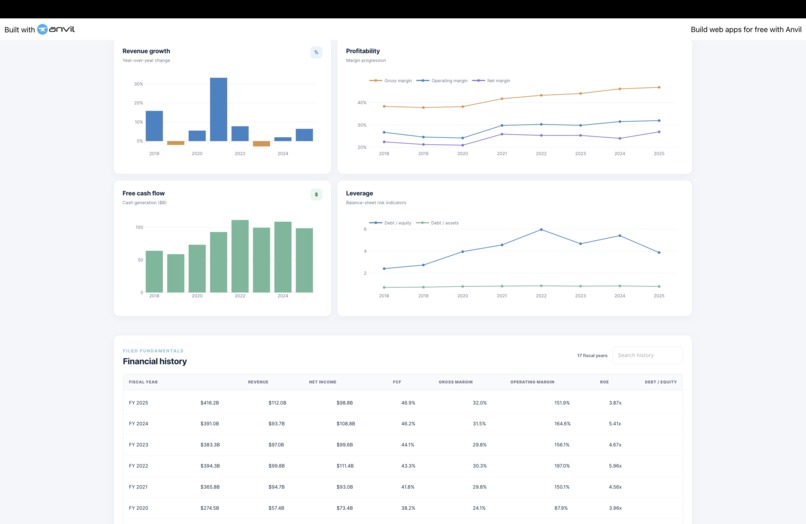The image size is (806, 524).
Task: Click the '3.87x' cell
Action: 615,403
